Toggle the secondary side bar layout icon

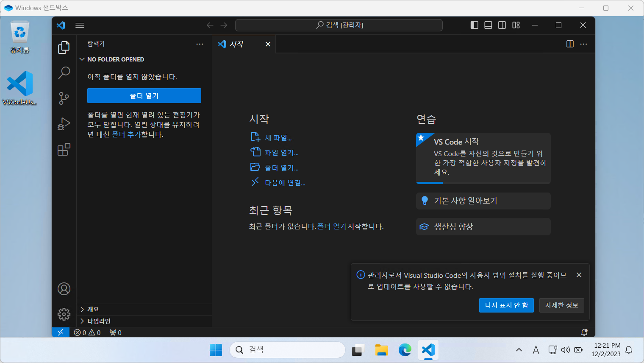[x=502, y=25]
